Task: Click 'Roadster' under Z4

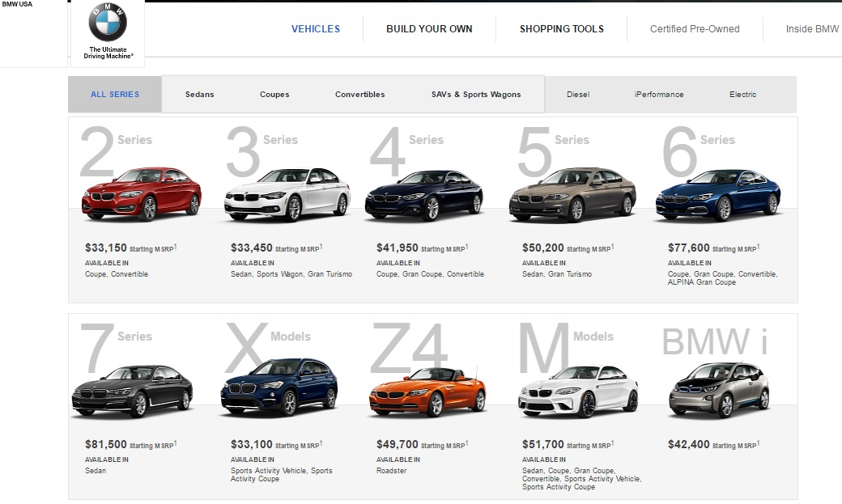Action: point(392,471)
